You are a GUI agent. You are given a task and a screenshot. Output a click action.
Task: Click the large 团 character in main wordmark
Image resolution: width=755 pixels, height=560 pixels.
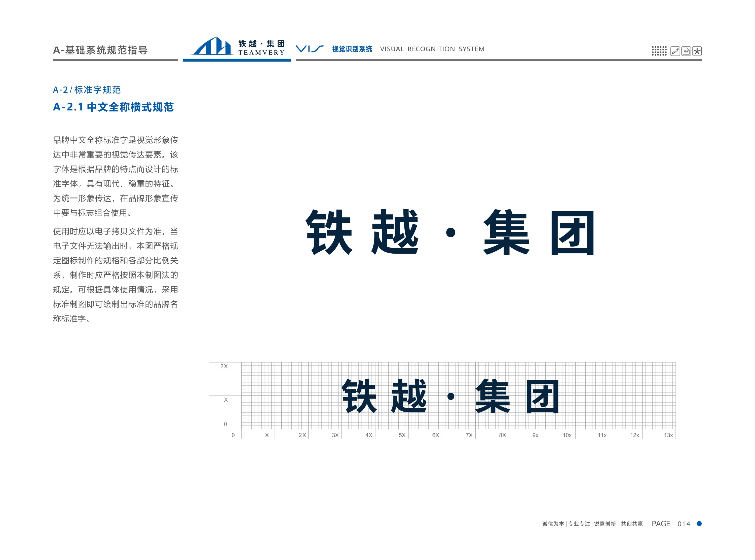(x=573, y=233)
